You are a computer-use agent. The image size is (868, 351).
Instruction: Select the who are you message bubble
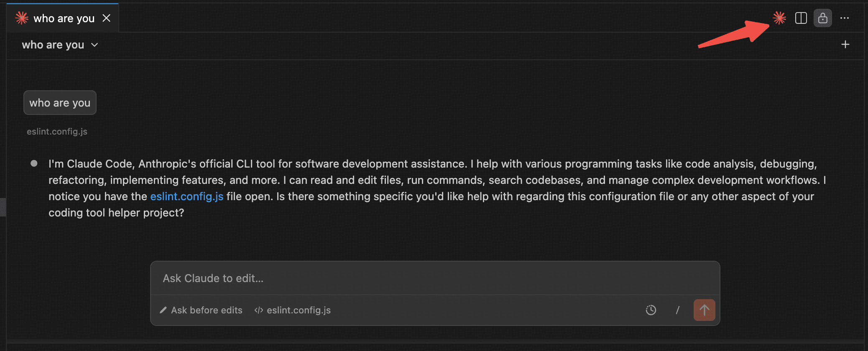[60, 102]
